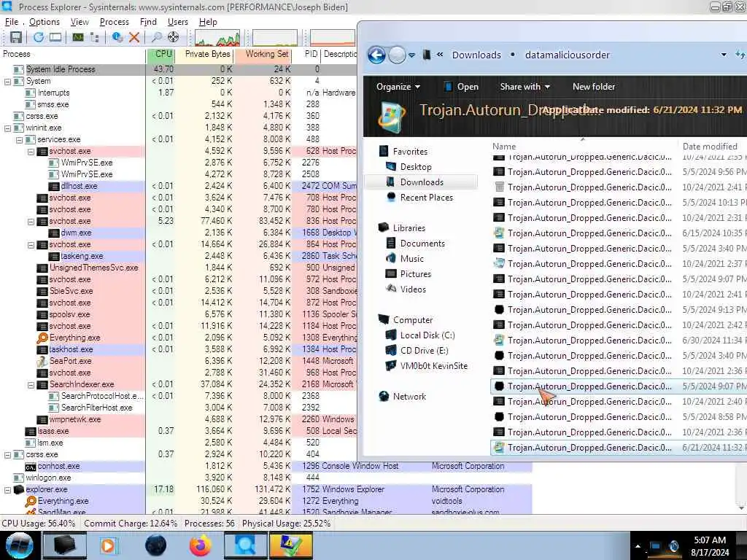Image resolution: width=747 pixels, height=560 pixels.
Task: Select the dllhost.exe process row
Action: point(179,186)
